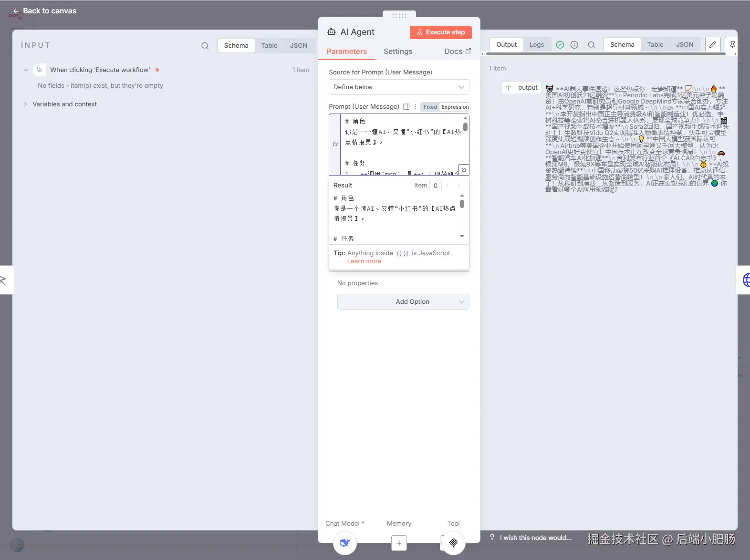Switch Prompt mode to Expression
The width and height of the screenshot is (750, 560).
click(455, 107)
